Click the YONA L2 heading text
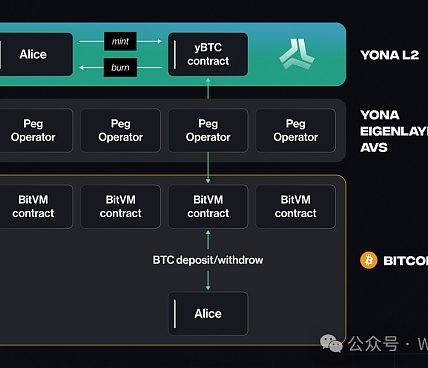Screen dimensions: 428x368 pos(389,55)
